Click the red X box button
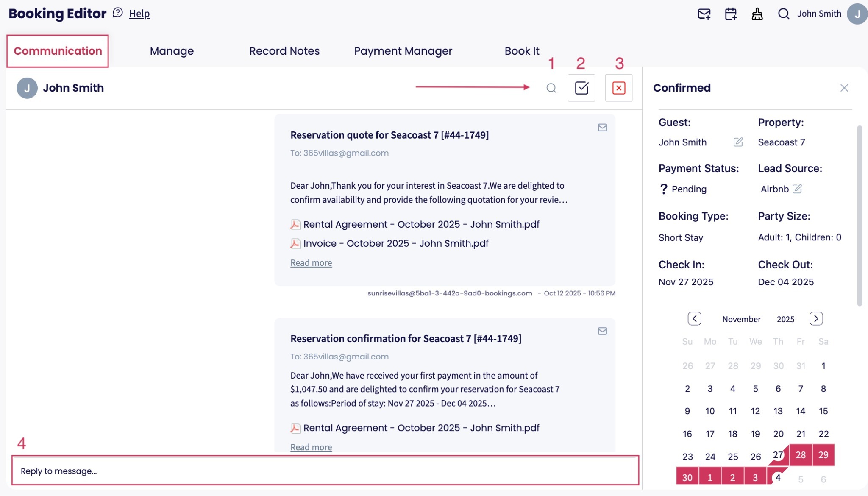The width and height of the screenshot is (868, 496). click(x=619, y=88)
